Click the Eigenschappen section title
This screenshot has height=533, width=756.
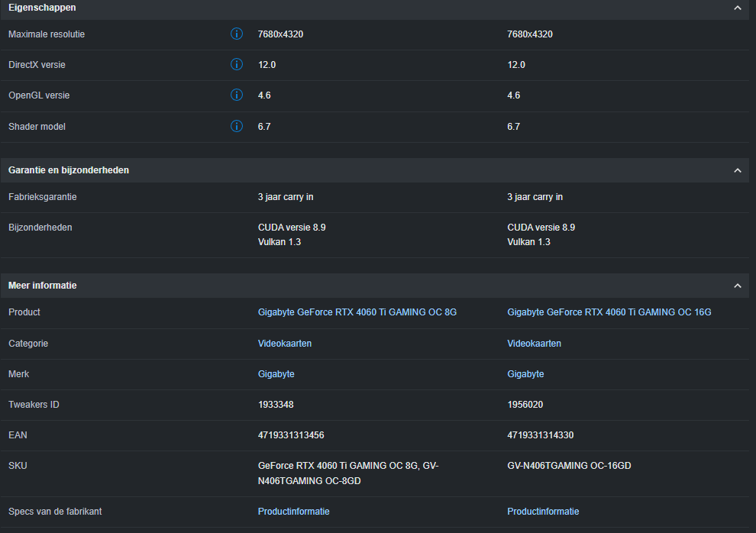(42, 8)
